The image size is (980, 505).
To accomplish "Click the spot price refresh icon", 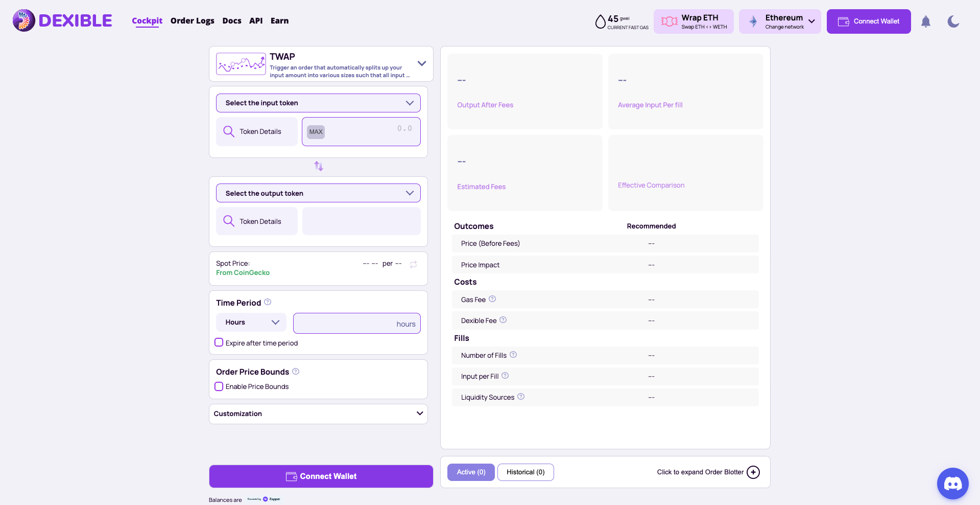I will click(x=414, y=264).
